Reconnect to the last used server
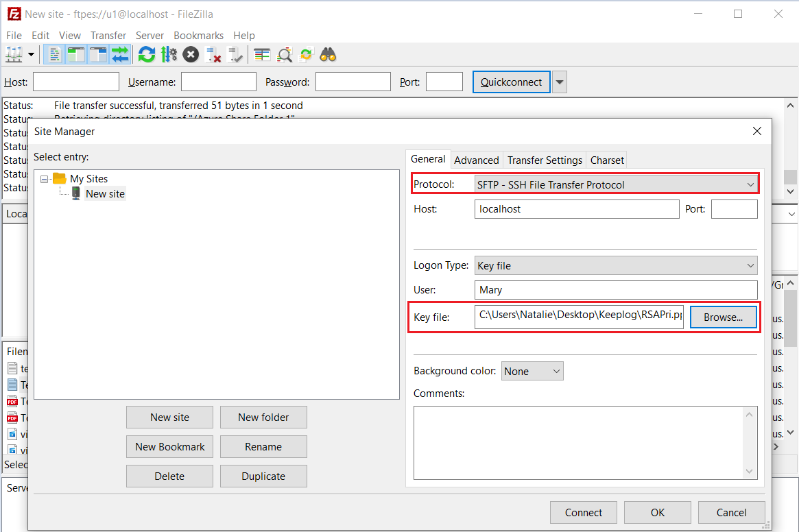The height and width of the screenshot is (532, 799). pos(235,55)
